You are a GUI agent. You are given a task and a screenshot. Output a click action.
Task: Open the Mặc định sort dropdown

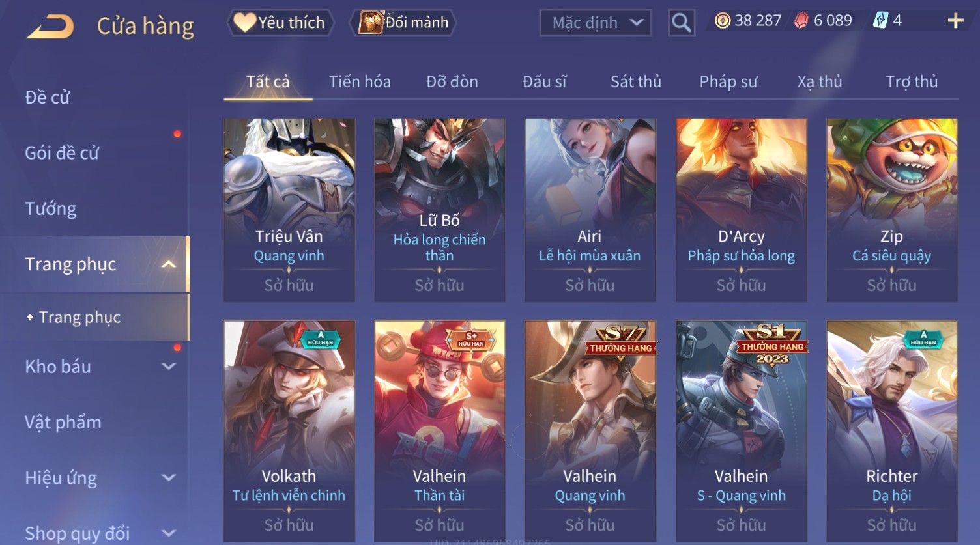pyautogui.click(x=596, y=23)
